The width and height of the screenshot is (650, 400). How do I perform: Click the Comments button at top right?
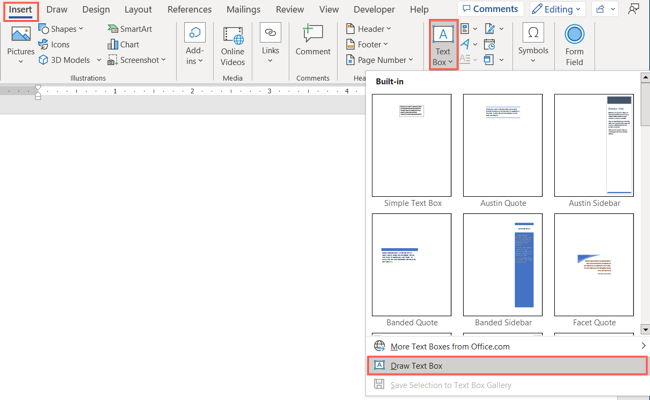pyautogui.click(x=490, y=9)
